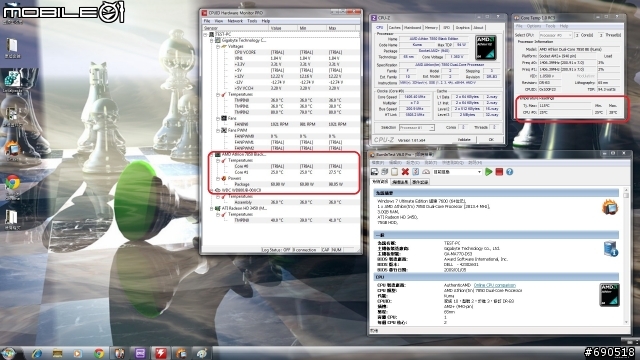Image resolution: width=640 pixels, height=360 pixels.
Task: Click the blue computer info icon in BurnInTest
Action: point(611,249)
